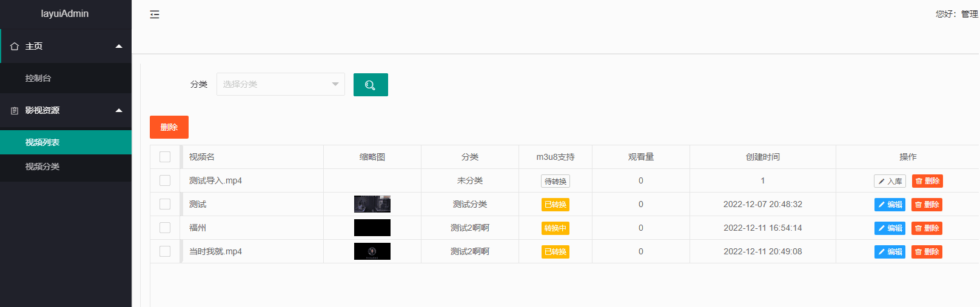Click the sidebar collapse icon in header
980x307 pixels.
click(155, 15)
